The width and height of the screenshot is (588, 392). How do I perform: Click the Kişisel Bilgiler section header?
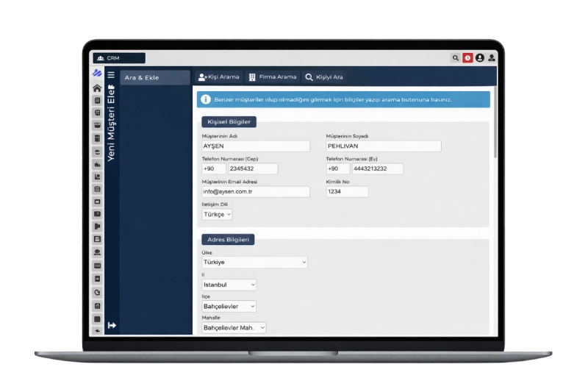[229, 122]
